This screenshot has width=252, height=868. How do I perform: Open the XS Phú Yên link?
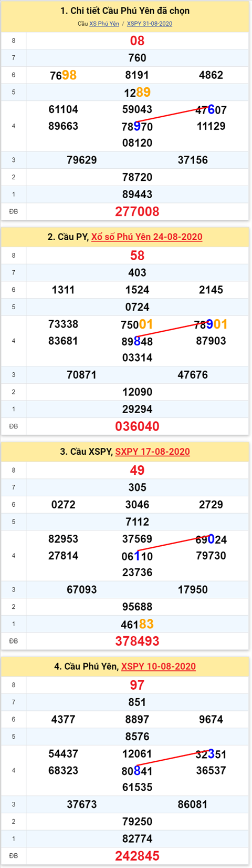[x=104, y=24]
